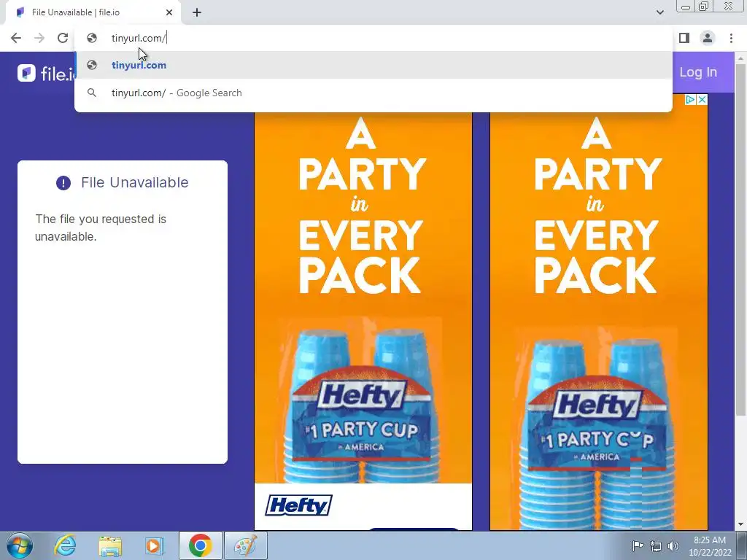Screen dimensions: 747x560
Task: Open the Chrome three-dot menu
Action: [731, 38]
